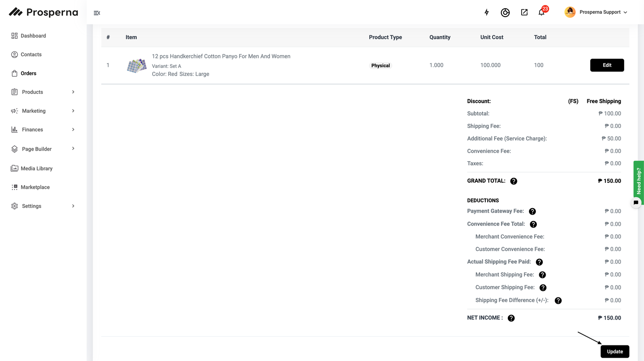Click help icon beside Shipping Fee Difference
This screenshot has height=361, width=644.
click(558, 301)
